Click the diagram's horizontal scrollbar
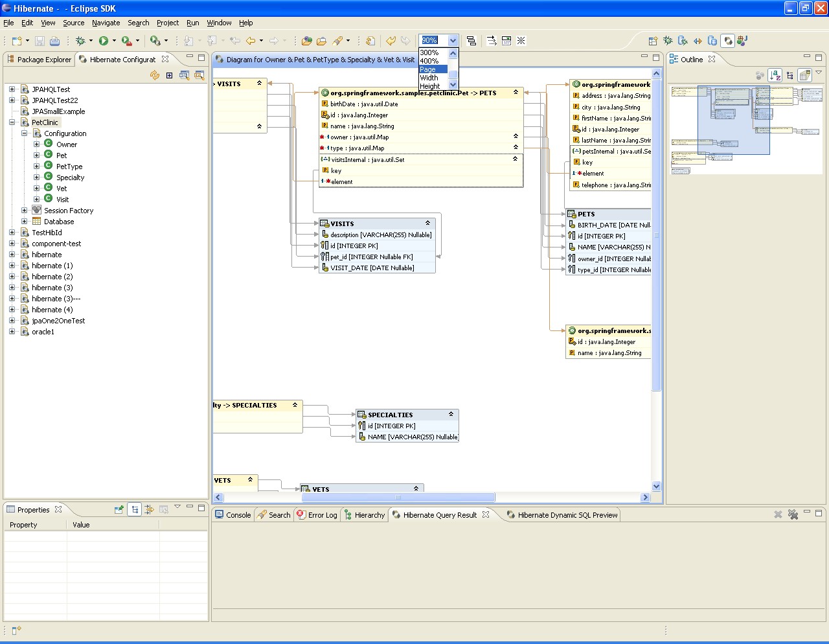 point(398,498)
